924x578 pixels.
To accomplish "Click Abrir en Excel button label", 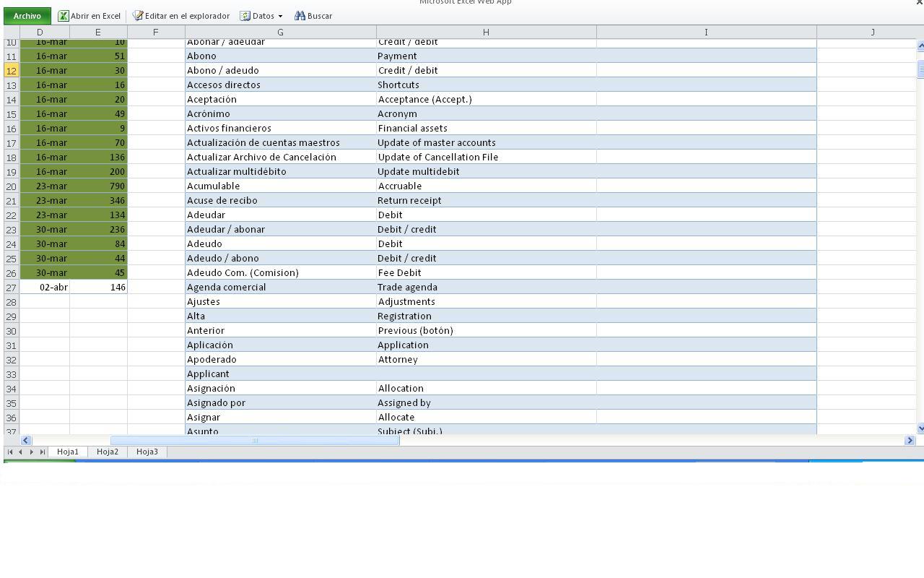I will [x=95, y=16].
